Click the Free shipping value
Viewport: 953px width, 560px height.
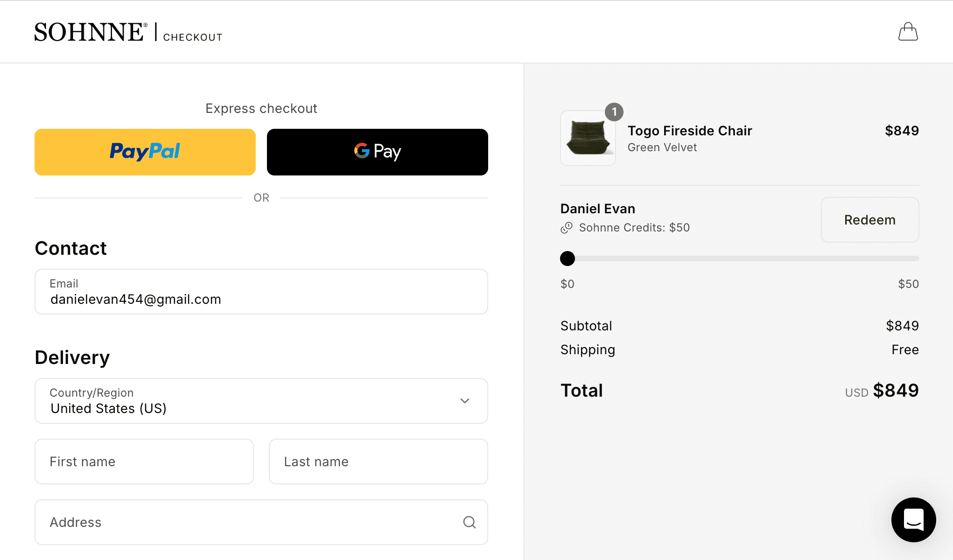coord(905,350)
